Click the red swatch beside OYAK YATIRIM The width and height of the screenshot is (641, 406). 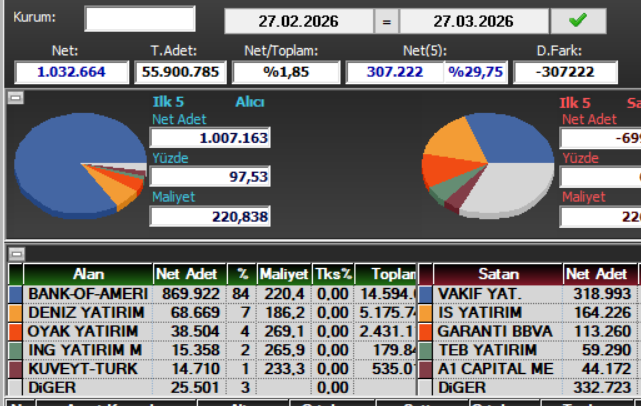coord(16,332)
